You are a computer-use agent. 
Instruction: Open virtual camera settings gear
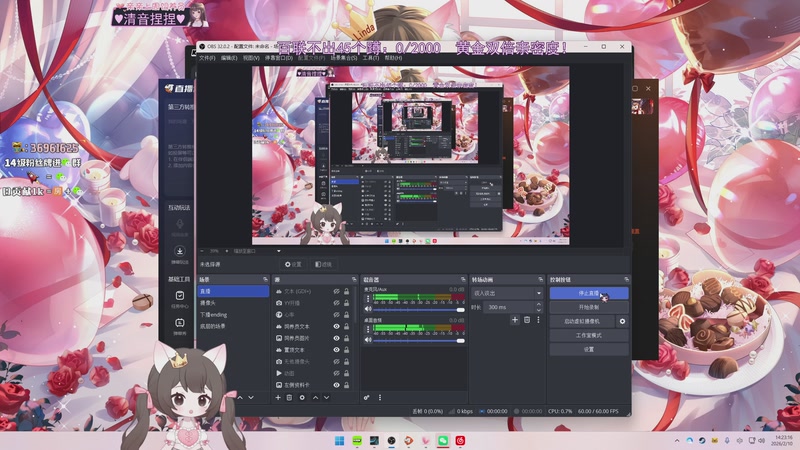tap(622, 321)
